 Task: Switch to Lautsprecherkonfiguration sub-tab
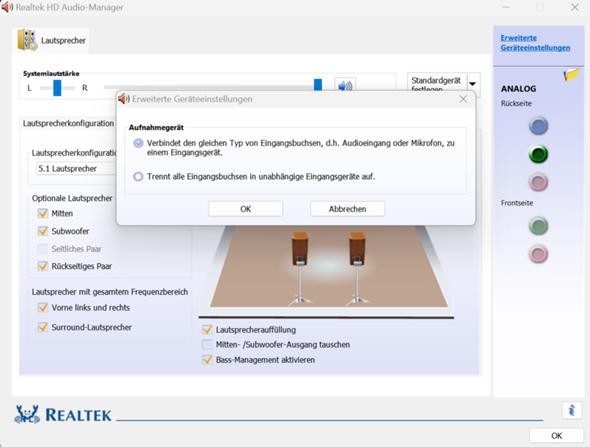tap(68, 123)
